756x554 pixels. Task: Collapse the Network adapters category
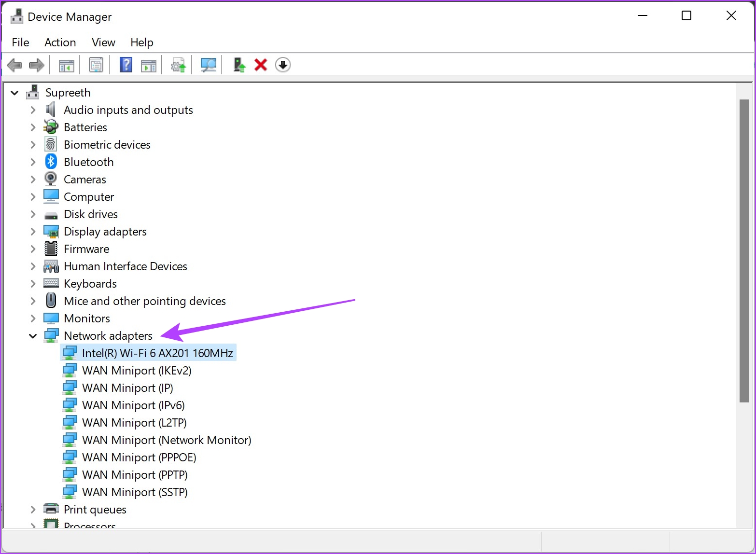coord(33,336)
